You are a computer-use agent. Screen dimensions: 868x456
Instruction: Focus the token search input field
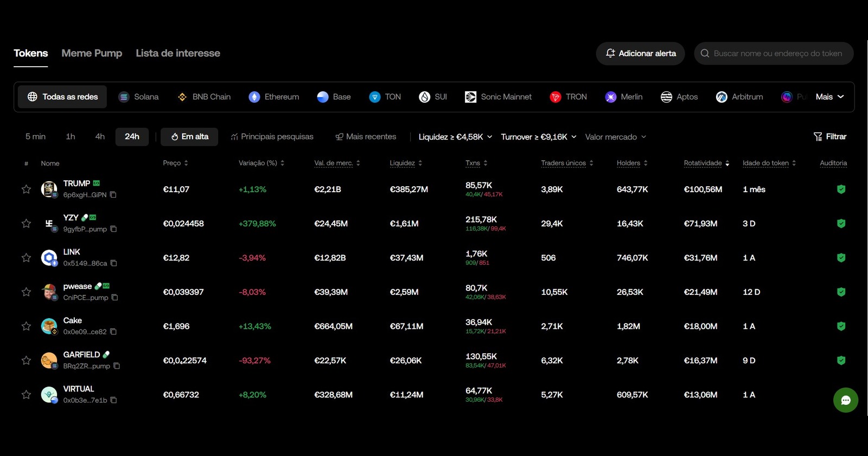coord(774,53)
